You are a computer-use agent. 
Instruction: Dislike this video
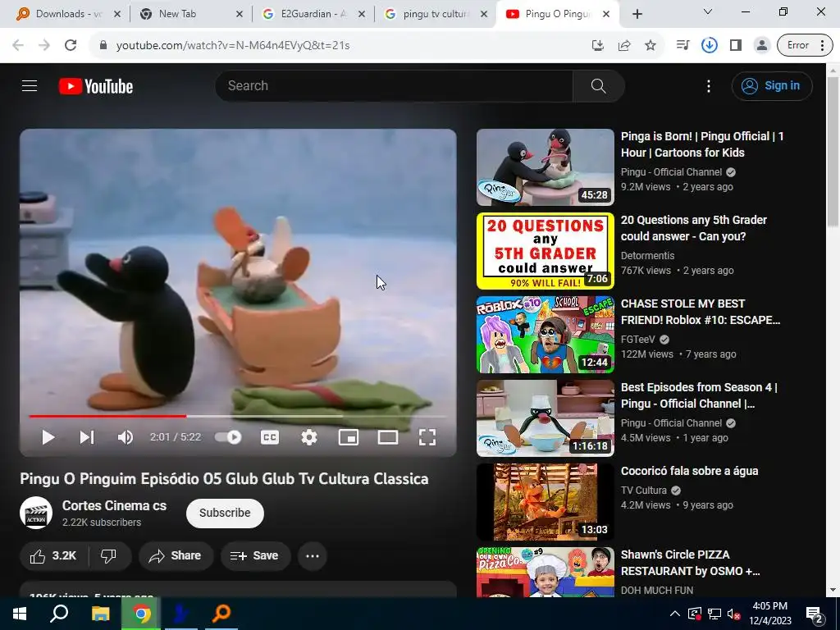point(109,555)
